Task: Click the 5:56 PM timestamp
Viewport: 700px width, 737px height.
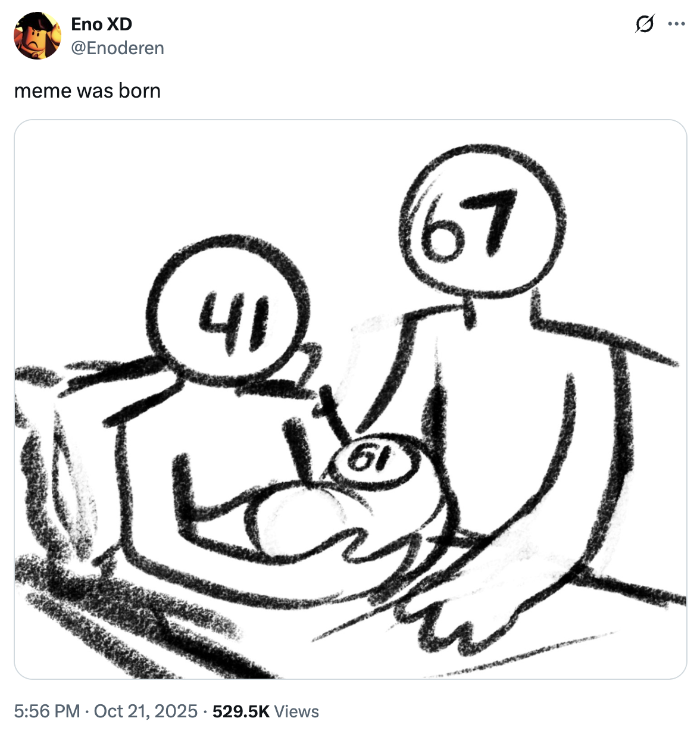Action: click(46, 711)
